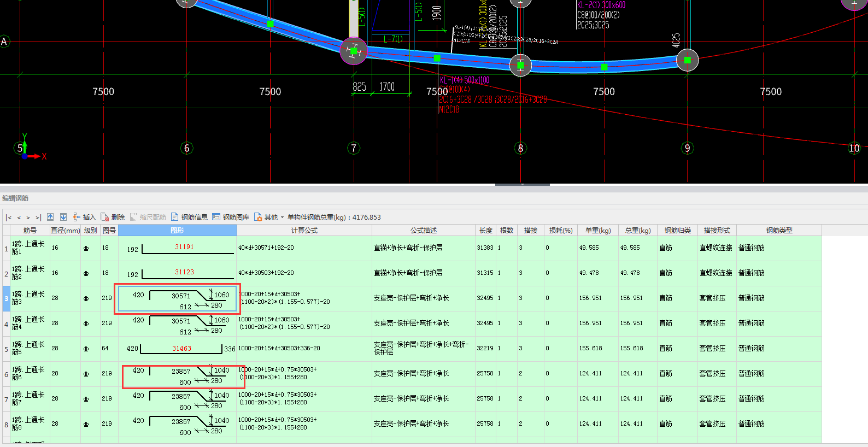Select row header number 1

point(7,249)
